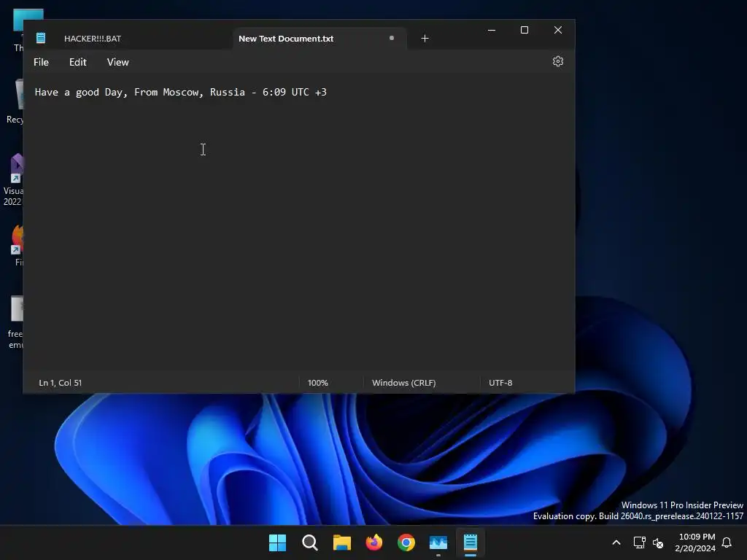Add a new Notepad tab
This screenshot has height=560, width=747.
[x=425, y=39]
